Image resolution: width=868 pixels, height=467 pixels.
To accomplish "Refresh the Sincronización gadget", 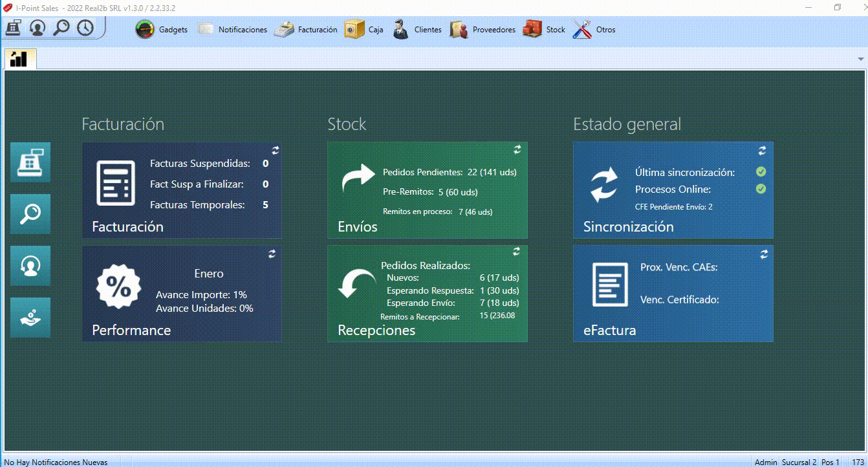I will pos(763,150).
